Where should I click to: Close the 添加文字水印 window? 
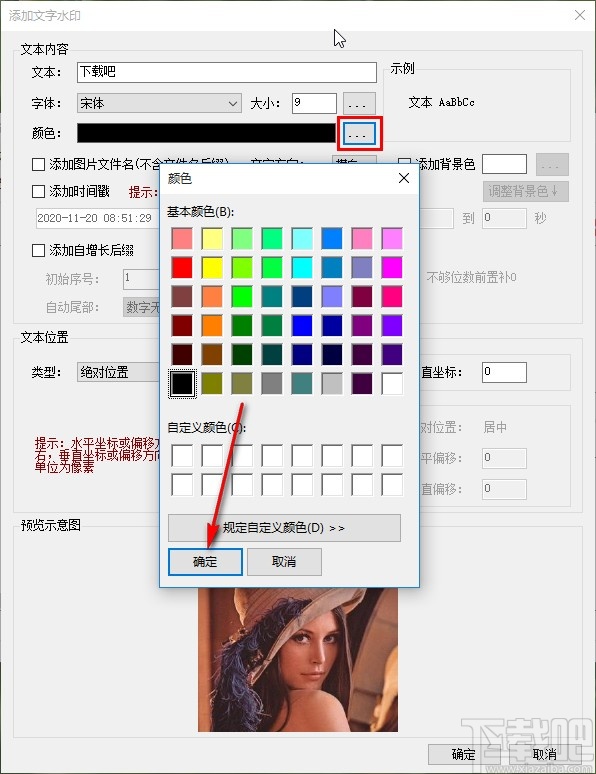click(x=580, y=15)
